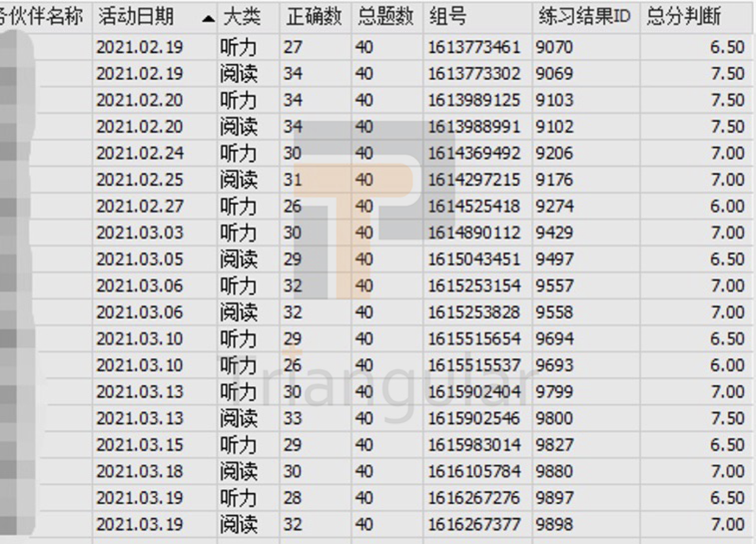Select the 2021.02.25 date cell
The image size is (756, 544).
[x=140, y=180]
